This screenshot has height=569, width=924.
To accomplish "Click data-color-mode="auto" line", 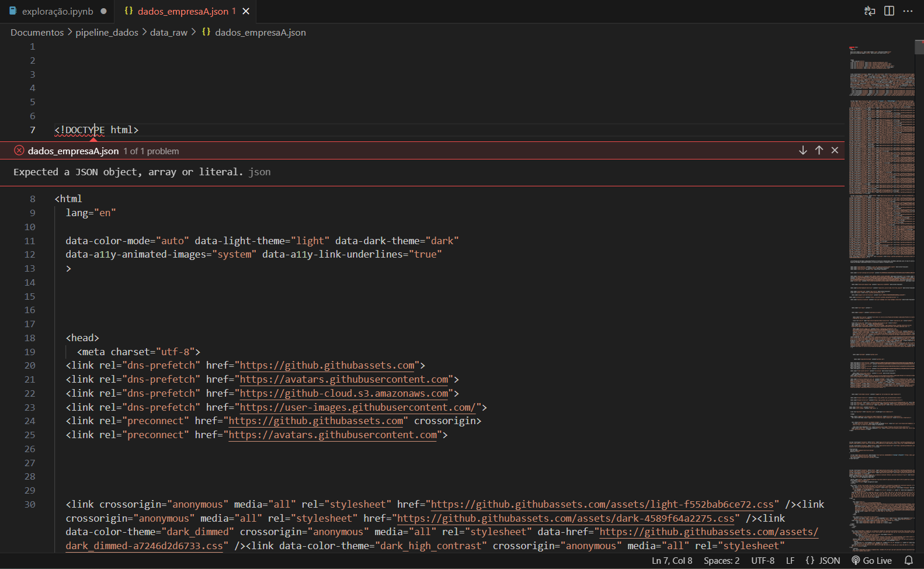I will coord(262,241).
